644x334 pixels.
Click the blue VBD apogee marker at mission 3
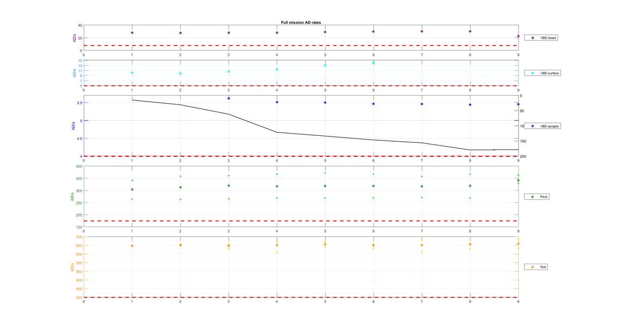coord(229,98)
